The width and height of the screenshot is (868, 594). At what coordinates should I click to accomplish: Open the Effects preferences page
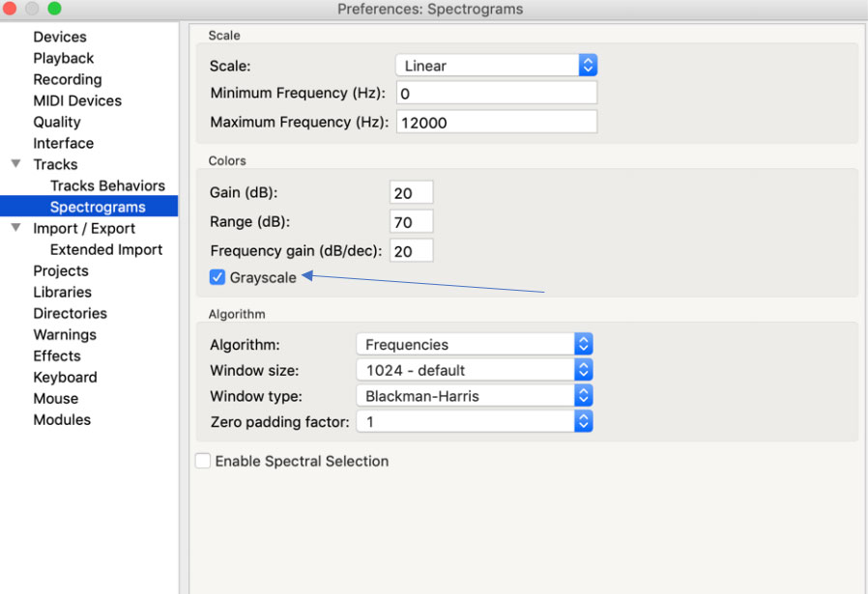coord(57,355)
